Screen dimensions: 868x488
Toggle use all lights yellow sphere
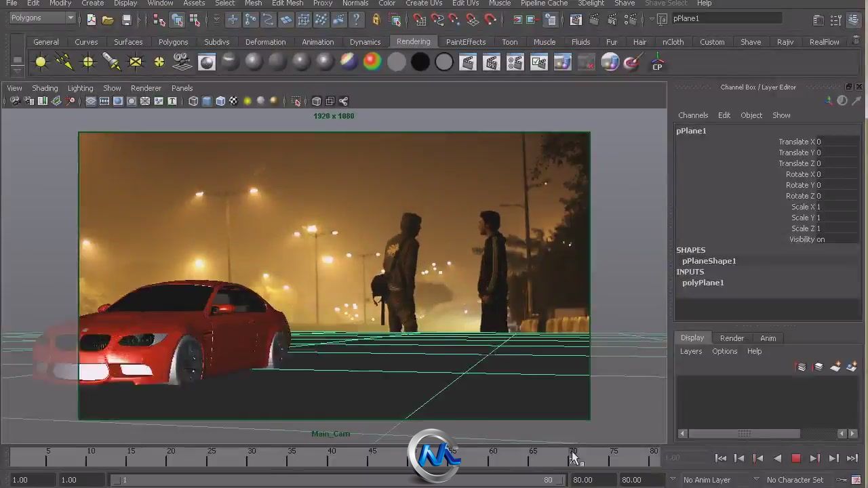(x=248, y=101)
